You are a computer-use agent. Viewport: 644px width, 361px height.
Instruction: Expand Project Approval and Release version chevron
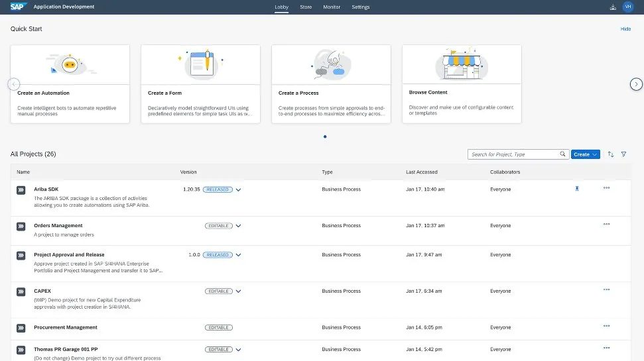point(238,255)
